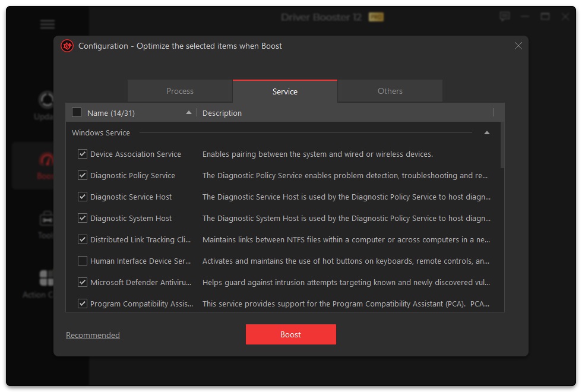Uncheck Device Association Service
The image size is (582, 392).
83,154
